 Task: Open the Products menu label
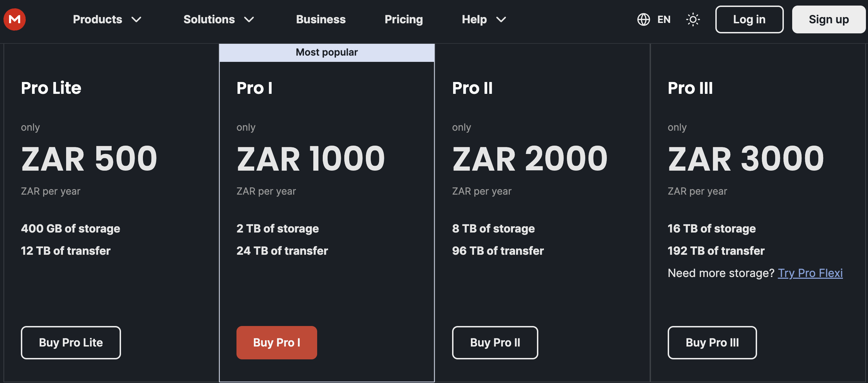97,19
